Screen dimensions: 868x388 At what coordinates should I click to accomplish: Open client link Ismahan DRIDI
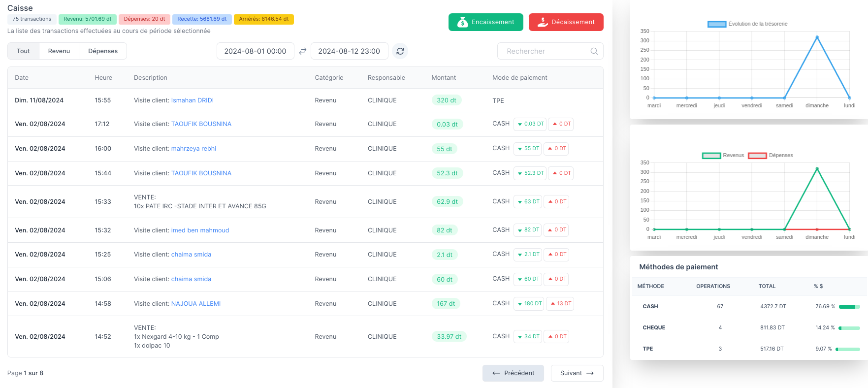click(x=192, y=100)
